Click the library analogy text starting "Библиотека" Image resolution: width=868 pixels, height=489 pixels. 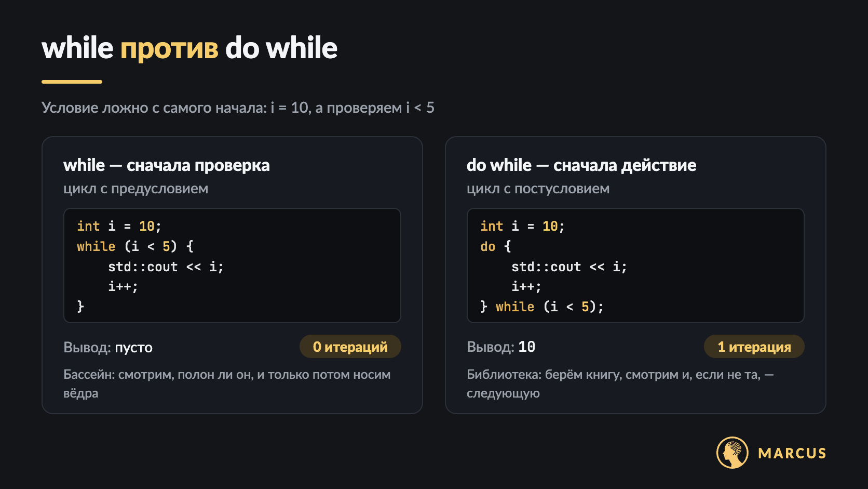tap(620, 384)
